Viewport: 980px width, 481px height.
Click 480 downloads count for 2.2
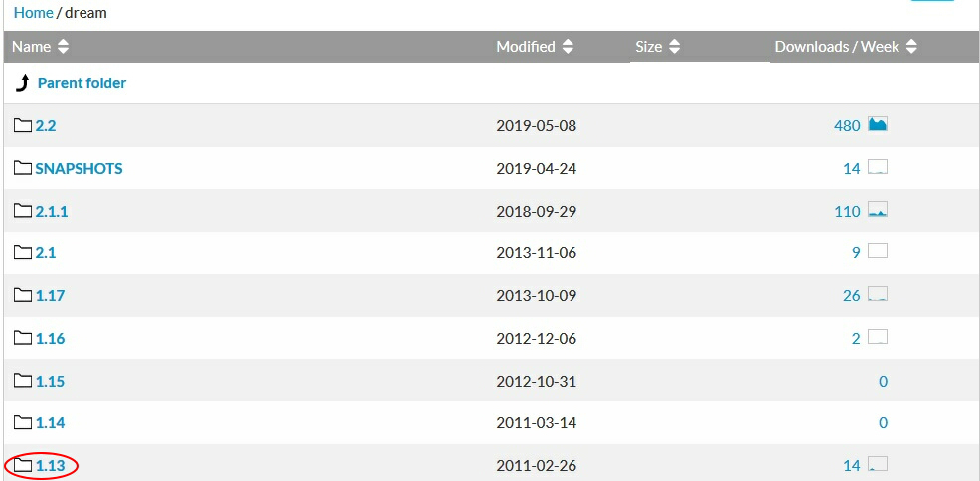click(847, 126)
